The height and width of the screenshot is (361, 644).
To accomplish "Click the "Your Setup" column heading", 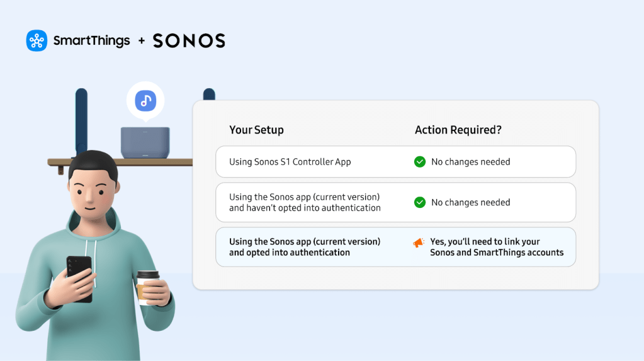I will click(x=256, y=130).
